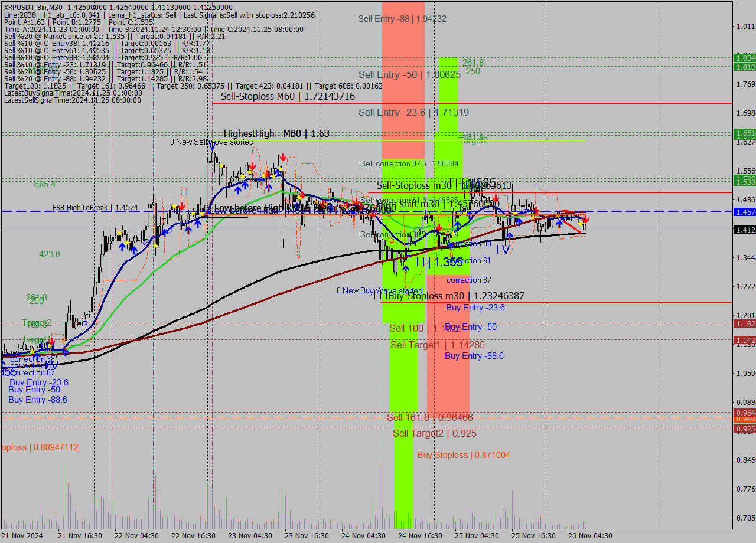756x543 pixels.
Task: Click the 0.705 price scale value
Action: (745, 518)
